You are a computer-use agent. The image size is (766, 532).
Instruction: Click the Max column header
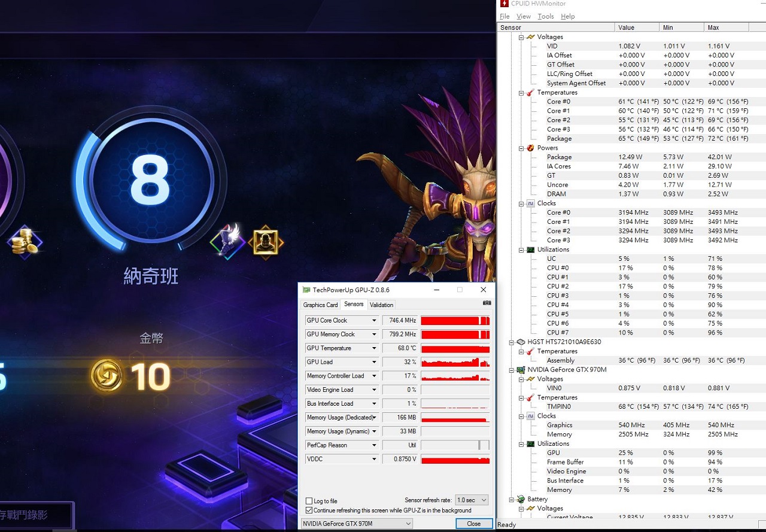click(x=727, y=28)
